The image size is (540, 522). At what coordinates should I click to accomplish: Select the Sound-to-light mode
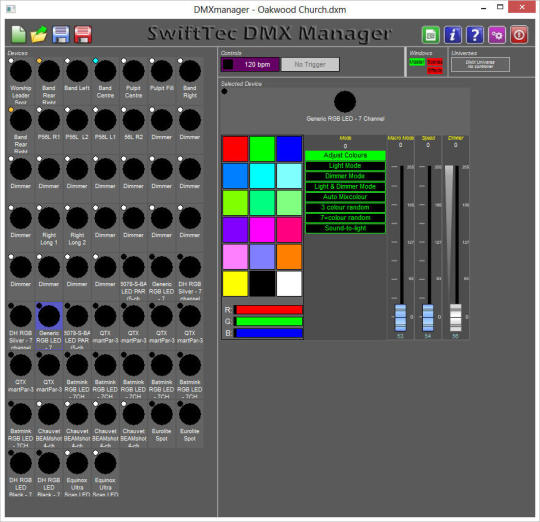tap(345, 228)
